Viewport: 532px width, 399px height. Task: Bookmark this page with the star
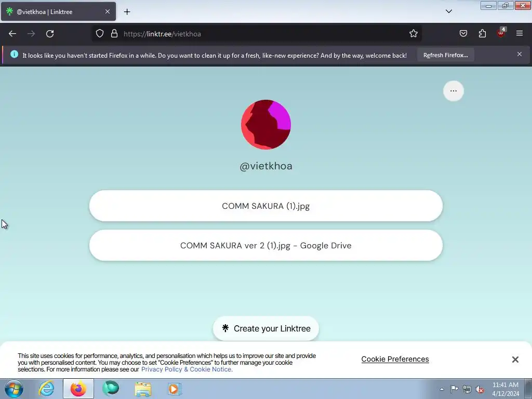click(x=413, y=34)
